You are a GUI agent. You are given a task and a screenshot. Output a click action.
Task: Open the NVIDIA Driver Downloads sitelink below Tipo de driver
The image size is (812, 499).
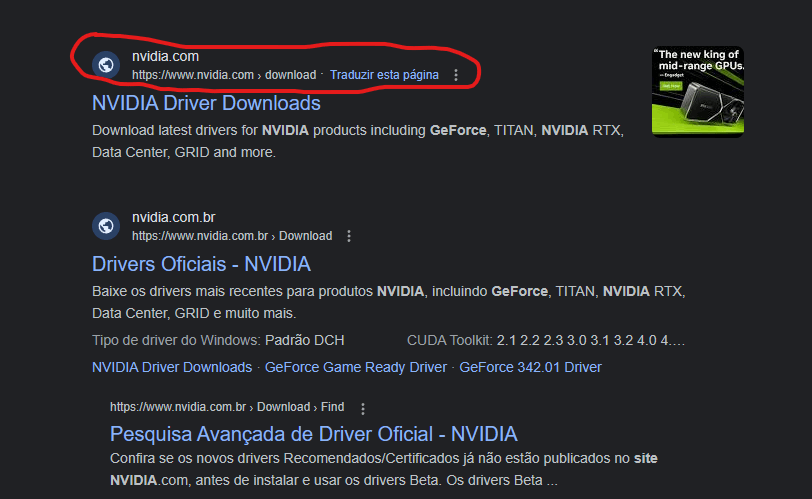pos(172,367)
